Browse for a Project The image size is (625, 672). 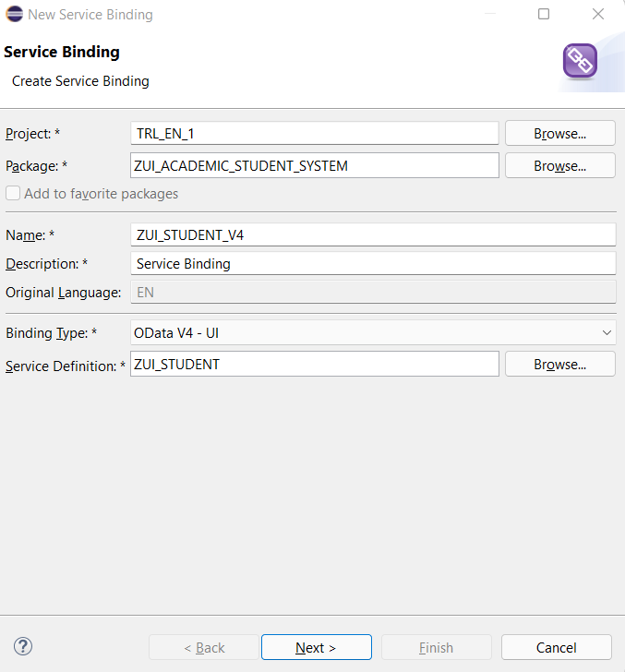pyautogui.click(x=559, y=133)
